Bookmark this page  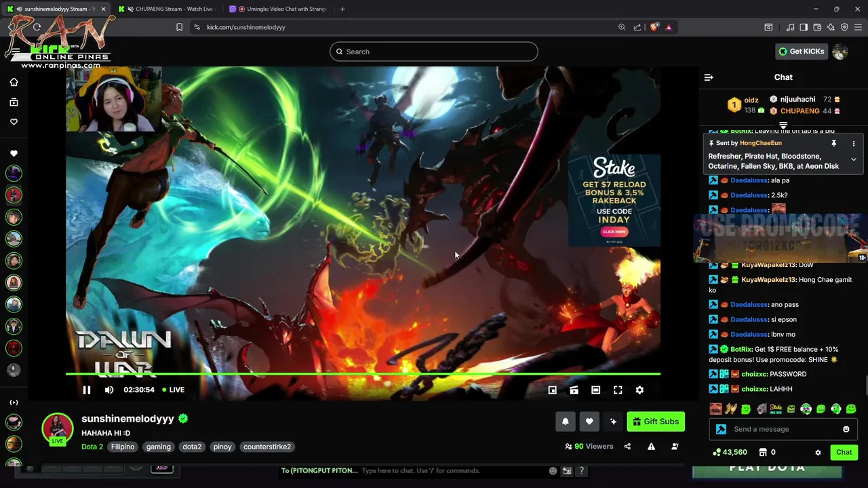click(x=179, y=27)
